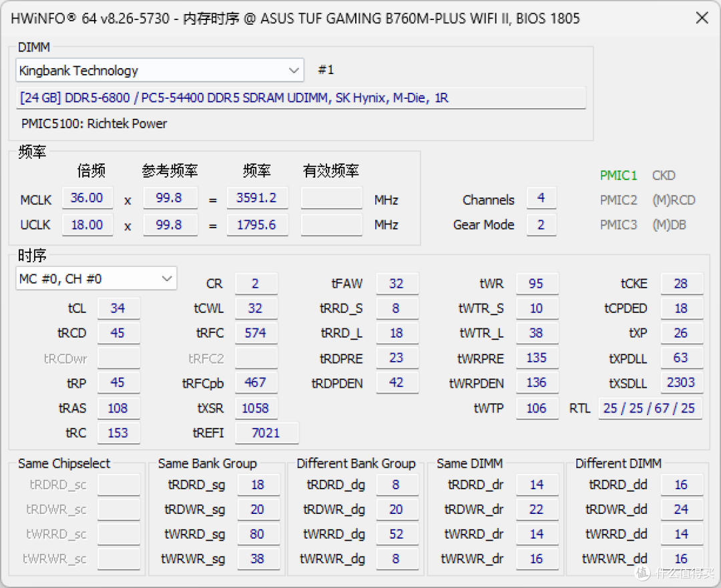Click MCLK frequency value 3591.2
The image size is (721, 588).
point(256,198)
